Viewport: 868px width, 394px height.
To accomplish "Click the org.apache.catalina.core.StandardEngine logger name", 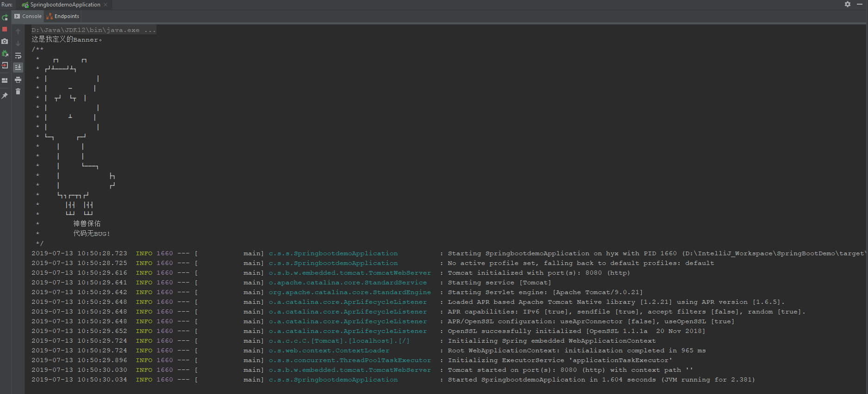I will [350, 292].
